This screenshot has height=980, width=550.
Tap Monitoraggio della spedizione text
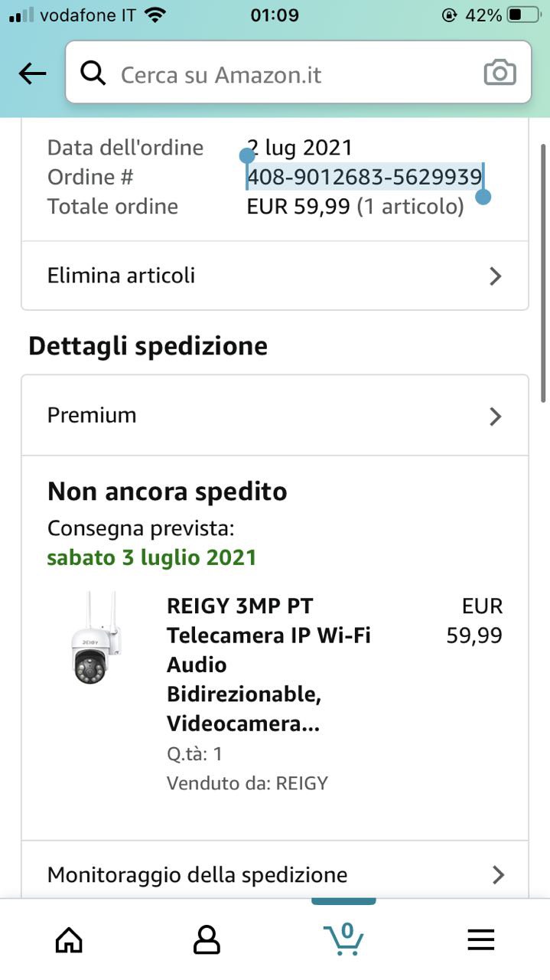[x=197, y=874]
